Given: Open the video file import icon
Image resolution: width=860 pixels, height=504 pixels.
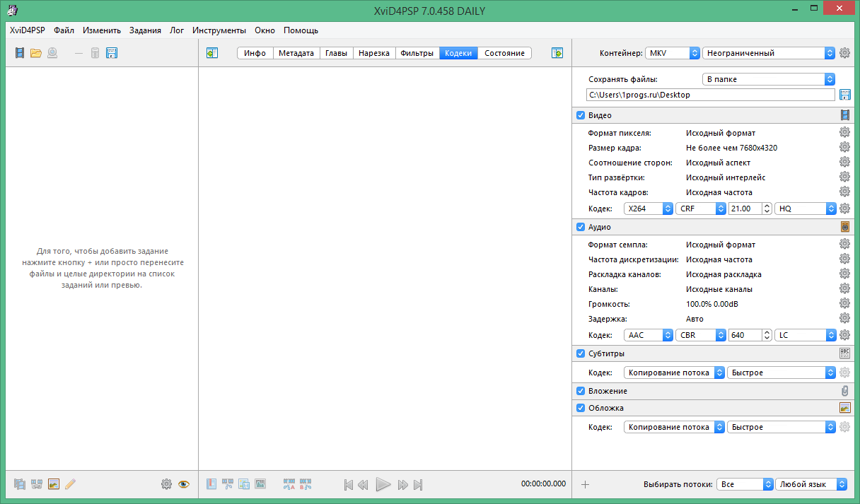Looking at the screenshot, I should point(19,53).
